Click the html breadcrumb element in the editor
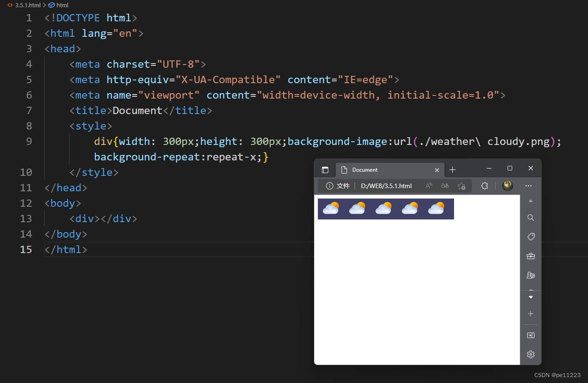The height and width of the screenshot is (383, 588). pos(62,5)
